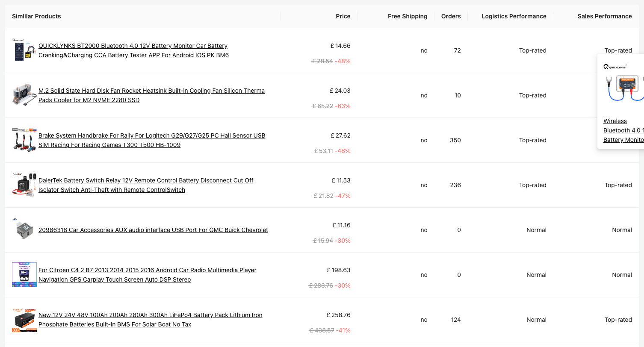The width and height of the screenshot is (644, 347).
Task: Click the £ 11.16 price
Action: point(341,225)
